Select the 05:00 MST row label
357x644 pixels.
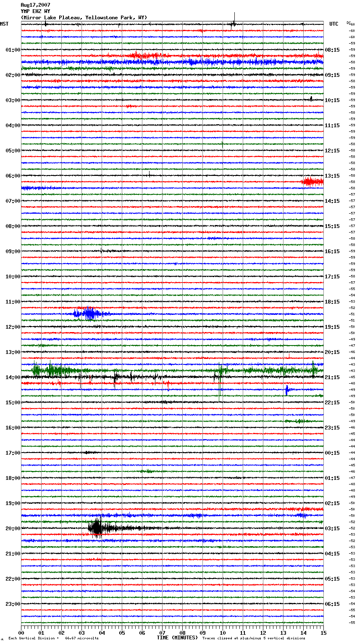pyautogui.click(x=13, y=151)
